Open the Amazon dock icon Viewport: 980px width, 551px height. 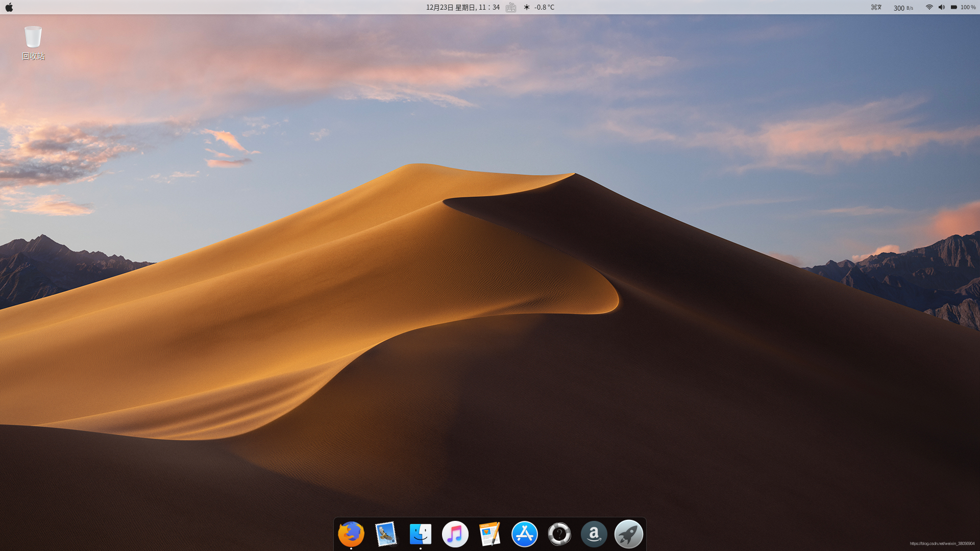click(594, 534)
